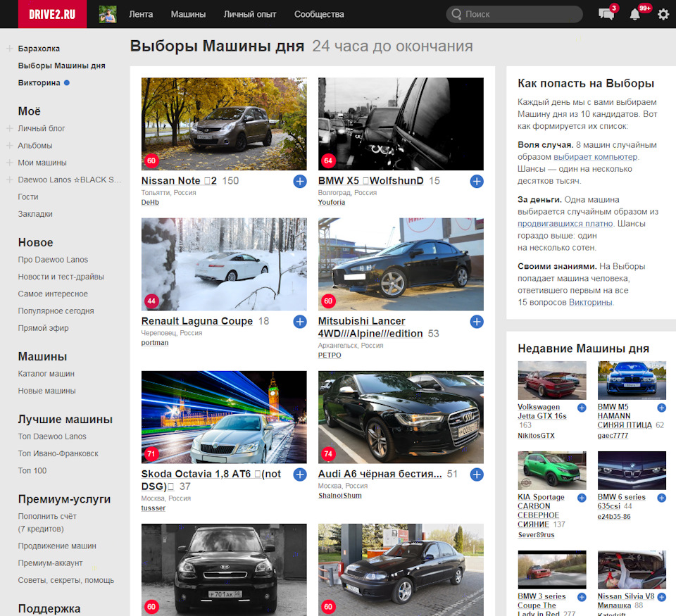Expand plus next to Мои машины
The image size is (676, 616).
tap(9, 163)
